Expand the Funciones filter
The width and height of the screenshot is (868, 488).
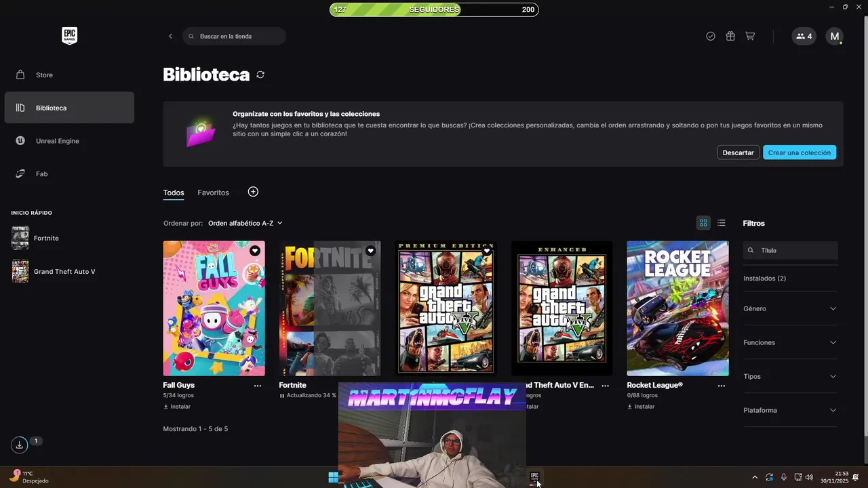pos(790,342)
